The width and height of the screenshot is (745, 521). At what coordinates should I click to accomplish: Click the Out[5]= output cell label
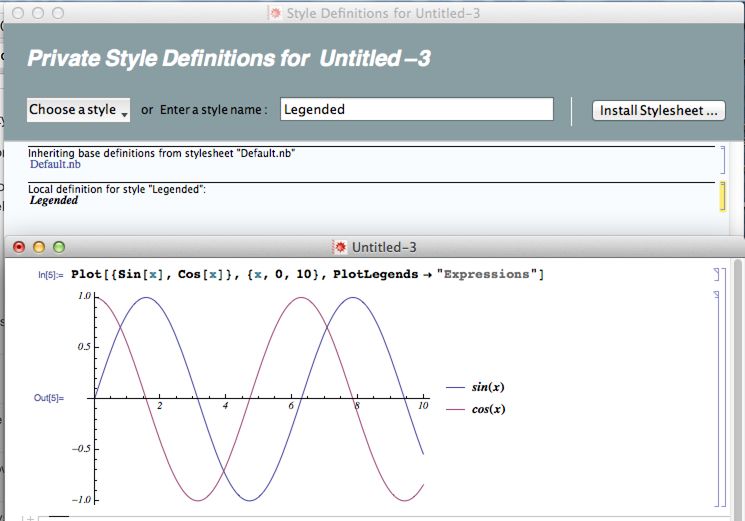[x=48, y=398]
